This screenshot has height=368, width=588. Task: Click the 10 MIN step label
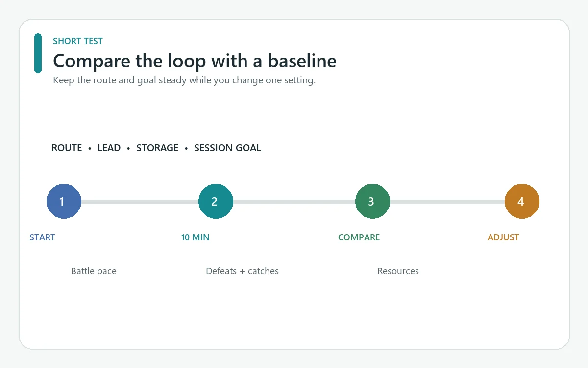[x=195, y=237]
